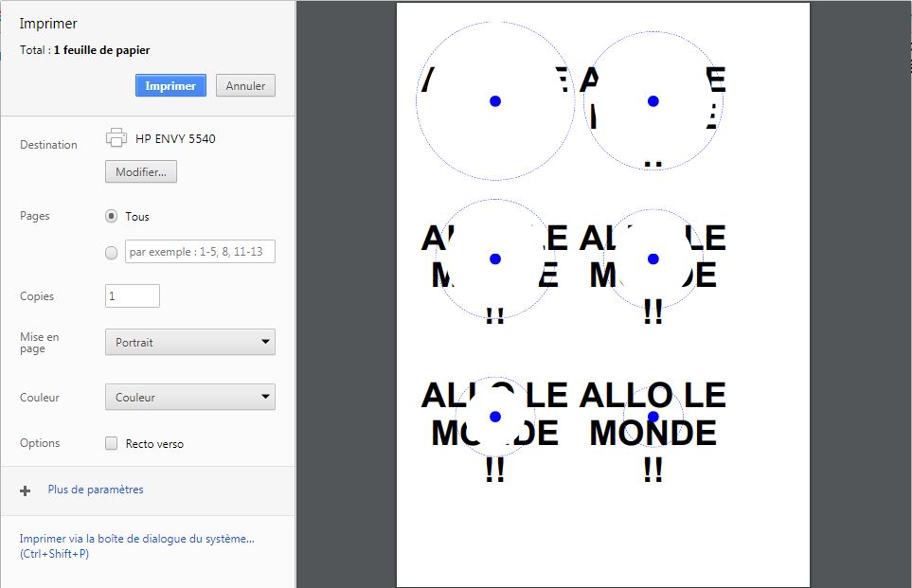Click the page range field showing par exemple
Viewport: 912px width, 588px height.
pyautogui.click(x=200, y=251)
